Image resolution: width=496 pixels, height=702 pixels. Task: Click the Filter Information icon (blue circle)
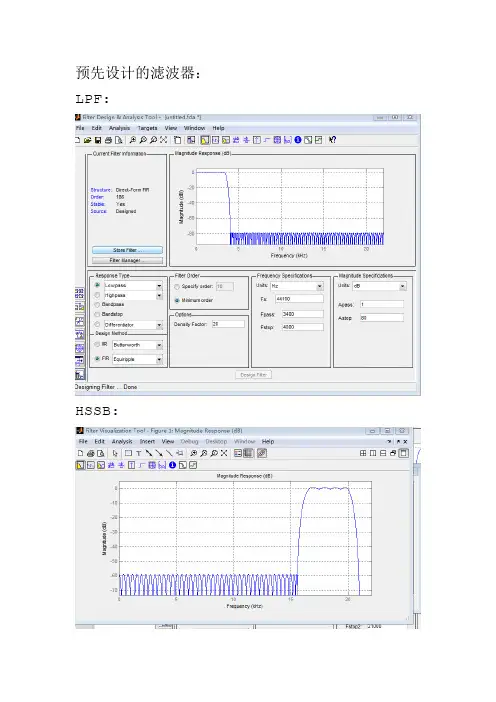298,140
